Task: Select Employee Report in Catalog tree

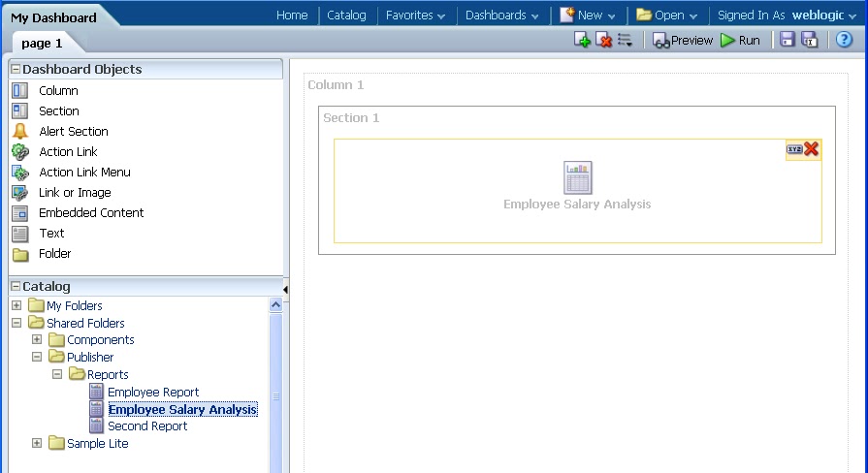Action: [153, 392]
